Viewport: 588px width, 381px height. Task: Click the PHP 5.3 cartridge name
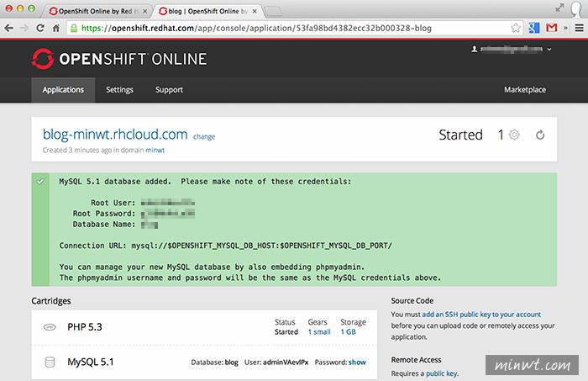click(85, 327)
